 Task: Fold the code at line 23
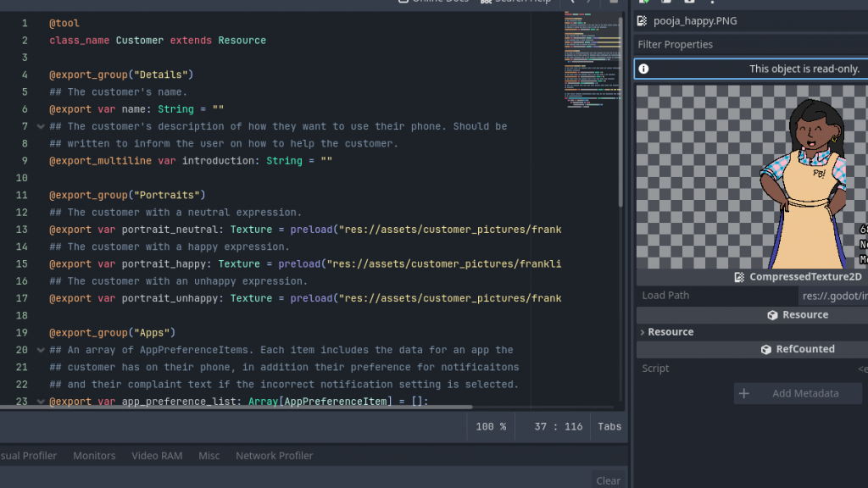pos(40,402)
